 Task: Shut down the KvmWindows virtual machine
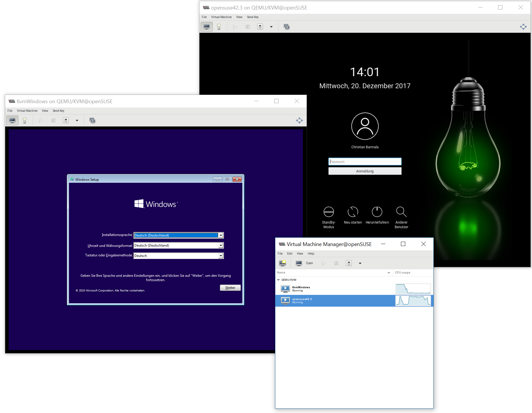66,120
